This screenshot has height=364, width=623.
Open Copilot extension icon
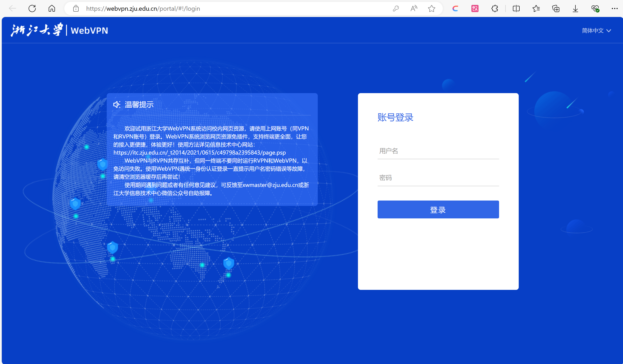pyautogui.click(x=455, y=9)
